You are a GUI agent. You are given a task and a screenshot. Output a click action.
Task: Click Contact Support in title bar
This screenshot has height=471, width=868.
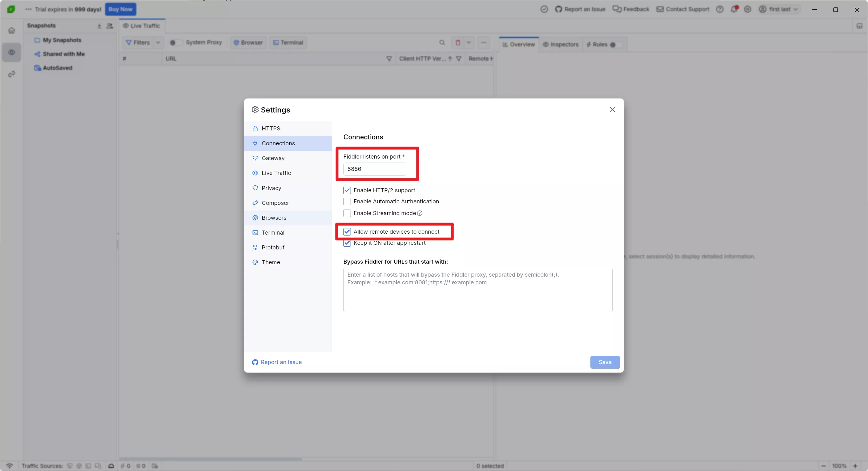click(683, 9)
